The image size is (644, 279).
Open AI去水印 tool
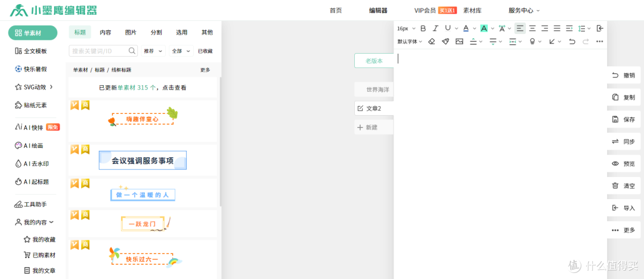pyautogui.click(x=32, y=163)
